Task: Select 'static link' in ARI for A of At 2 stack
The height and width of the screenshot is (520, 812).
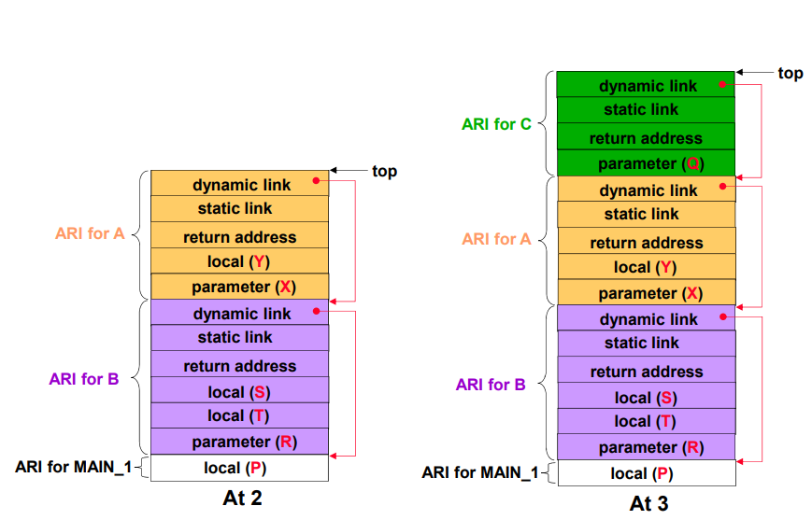Action: (x=240, y=208)
